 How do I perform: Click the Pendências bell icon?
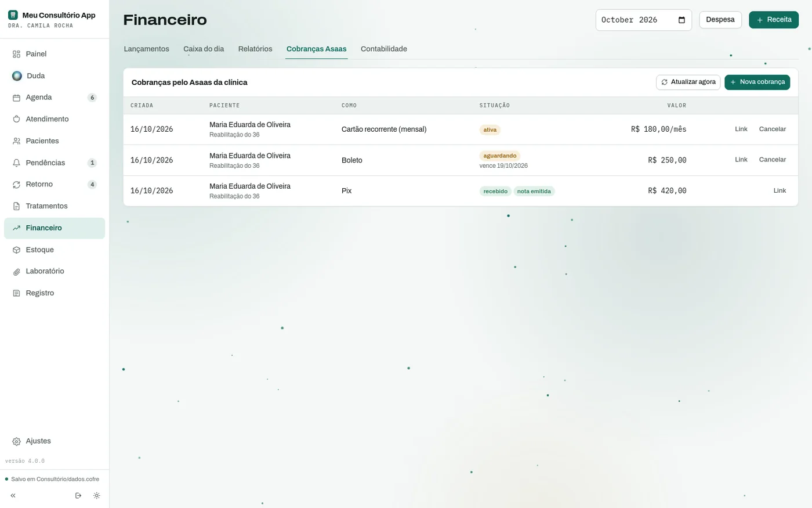point(16,163)
